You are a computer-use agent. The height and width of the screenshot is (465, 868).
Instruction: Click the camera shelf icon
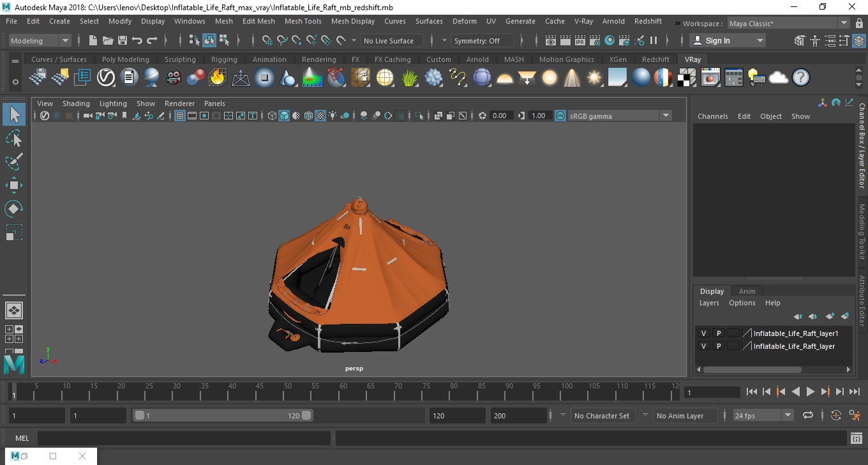pyautogui.click(x=174, y=78)
